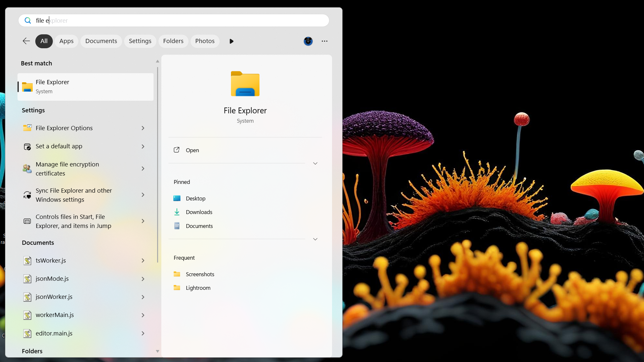This screenshot has height=362, width=644.
Task: Open the user profile avatar icon
Action: 308,41
